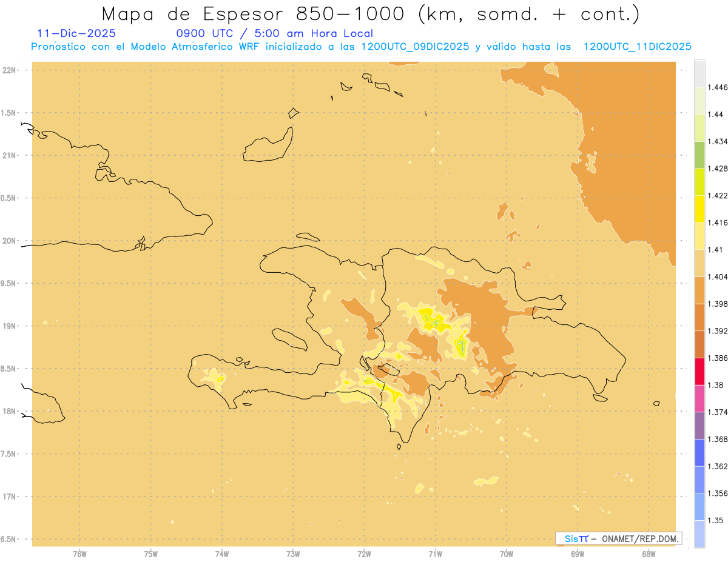Image resolution: width=728 pixels, height=562 pixels.
Task: Pick the purple 1.368 legend swatch
Action: [x=699, y=426]
